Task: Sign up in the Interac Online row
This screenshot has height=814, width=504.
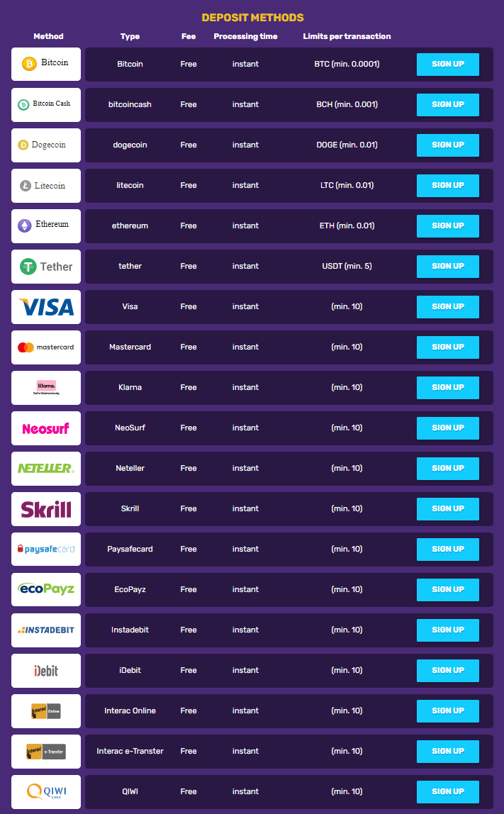Action: point(447,710)
